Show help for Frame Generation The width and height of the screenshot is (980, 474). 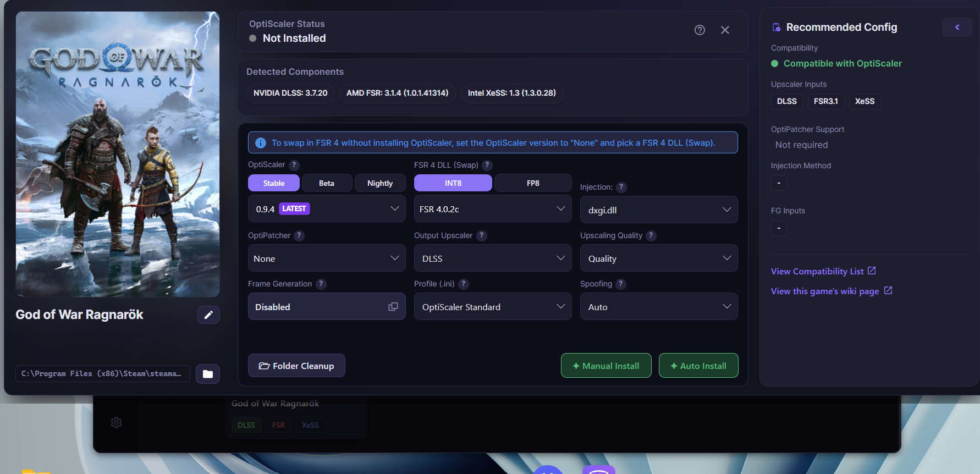321,284
